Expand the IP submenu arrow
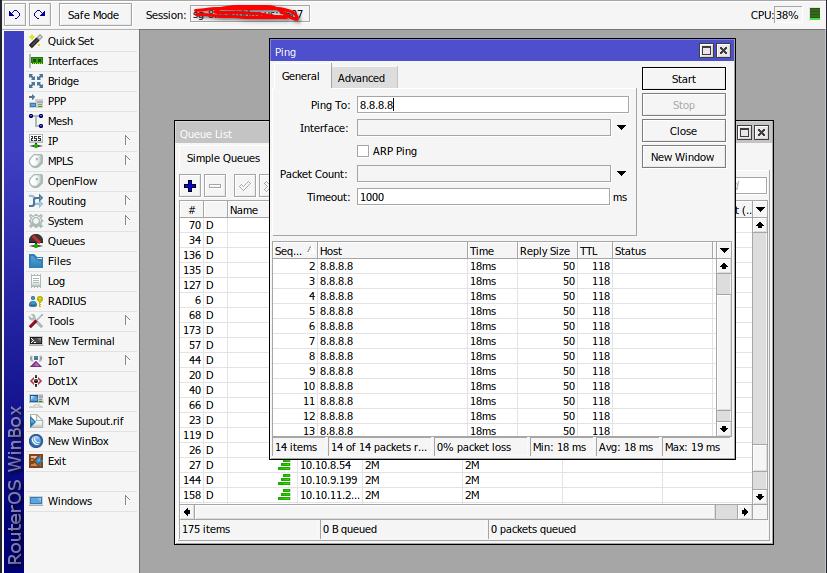The image size is (827, 573). pos(127,140)
